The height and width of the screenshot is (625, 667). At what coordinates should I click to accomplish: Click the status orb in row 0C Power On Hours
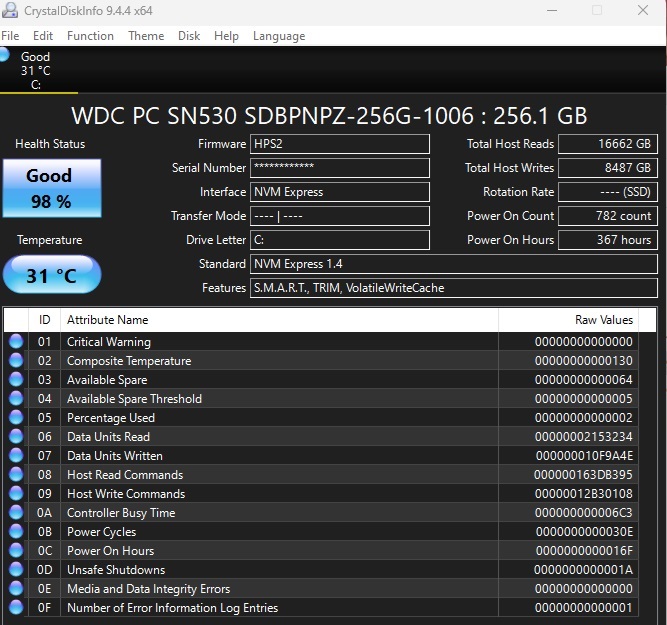(x=16, y=550)
